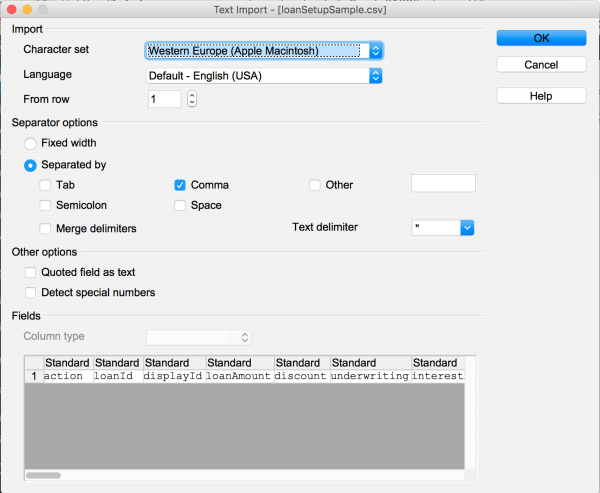Click inside the Text delimiter field
Viewport: 600px width, 493px height.
[x=436, y=228]
